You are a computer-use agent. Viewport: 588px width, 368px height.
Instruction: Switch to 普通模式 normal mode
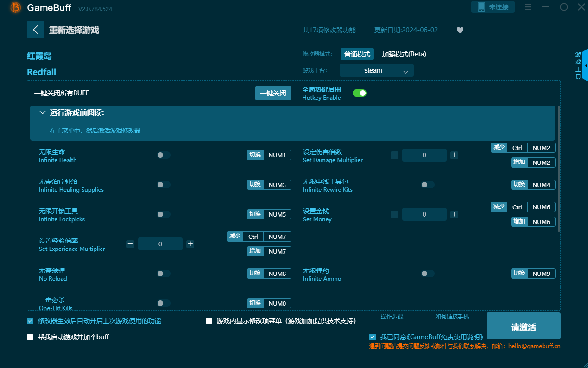coord(357,54)
